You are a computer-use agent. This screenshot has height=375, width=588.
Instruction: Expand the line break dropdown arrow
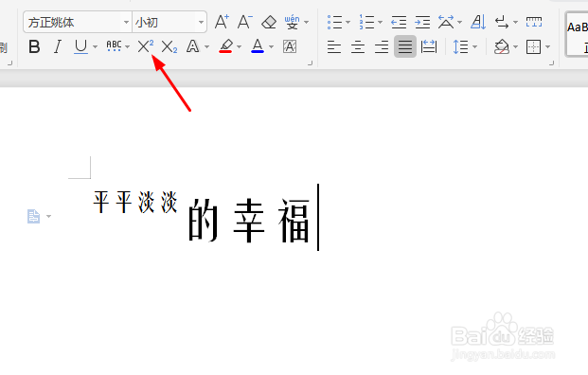coord(516,23)
